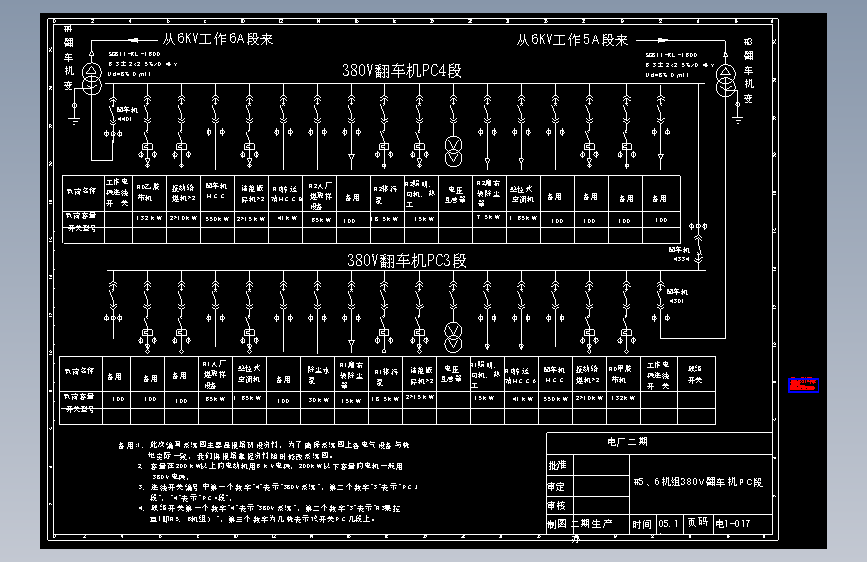The image size is (867, 562).
Task: Click the right ground symbol below transformer
Action: coord(738,119)
